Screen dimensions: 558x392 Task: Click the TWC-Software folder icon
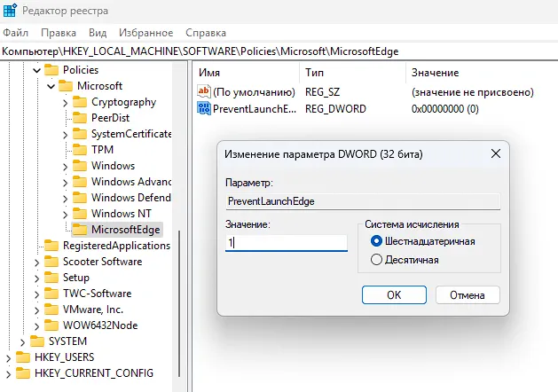pos(51,294)
